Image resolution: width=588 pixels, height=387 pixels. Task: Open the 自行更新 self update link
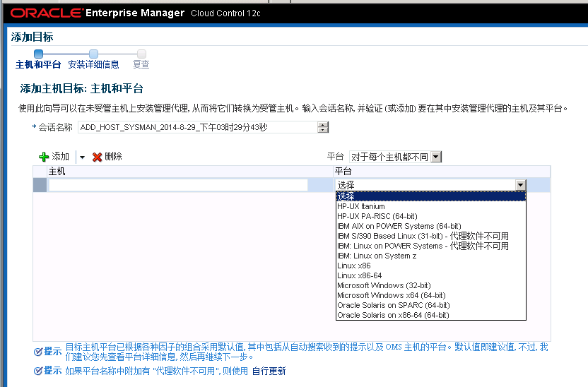pos(269,371)
